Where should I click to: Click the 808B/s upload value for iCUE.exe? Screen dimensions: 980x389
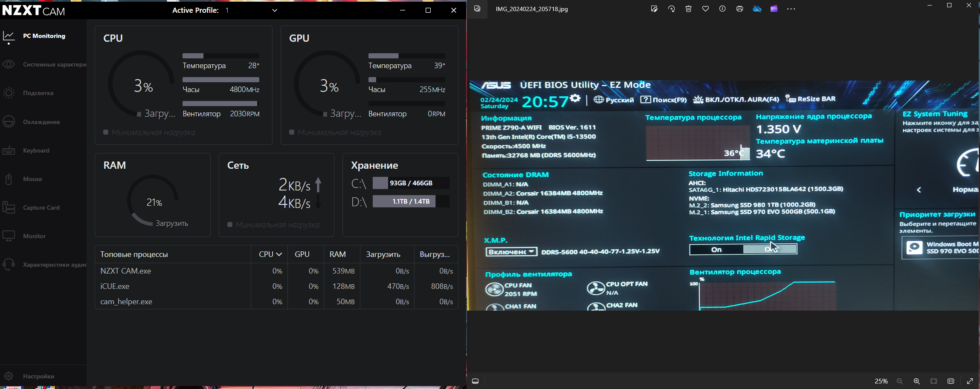[x=442, y=286]
